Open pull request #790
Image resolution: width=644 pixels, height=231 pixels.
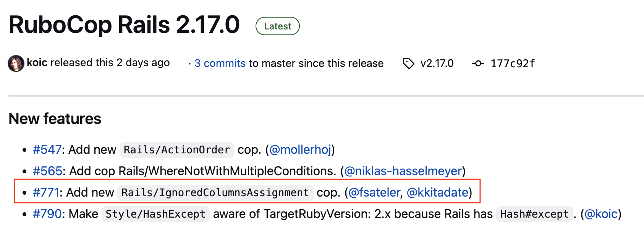(47, 214)
